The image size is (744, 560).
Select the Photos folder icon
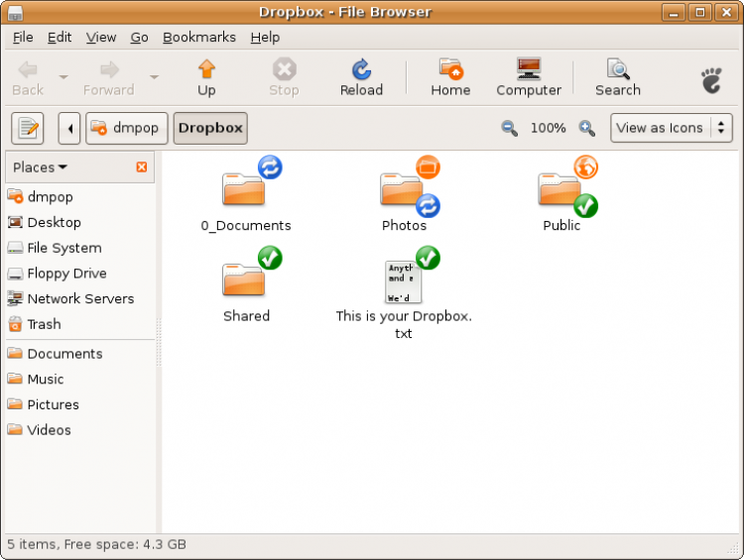coord(404,189)
